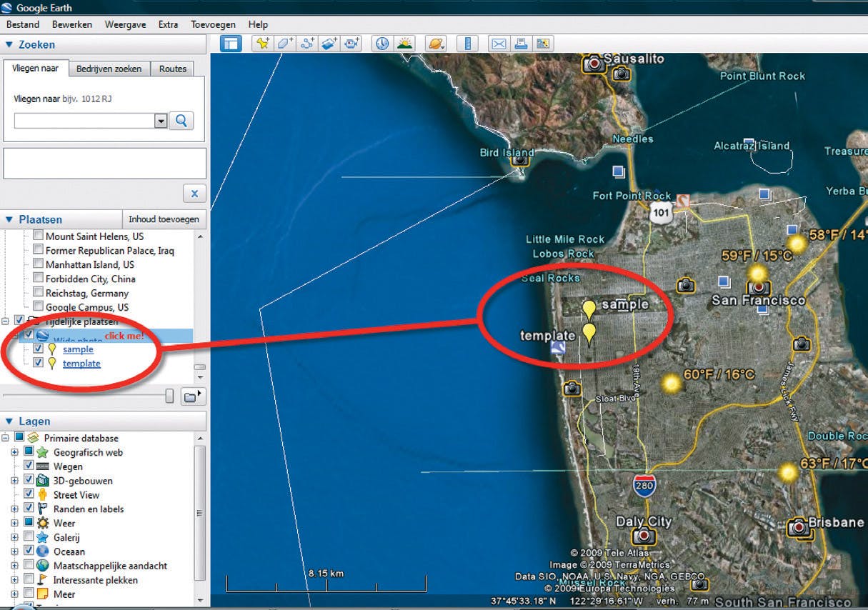
Task: Toggle sunlight across the landscape
Action: point(405,44)
